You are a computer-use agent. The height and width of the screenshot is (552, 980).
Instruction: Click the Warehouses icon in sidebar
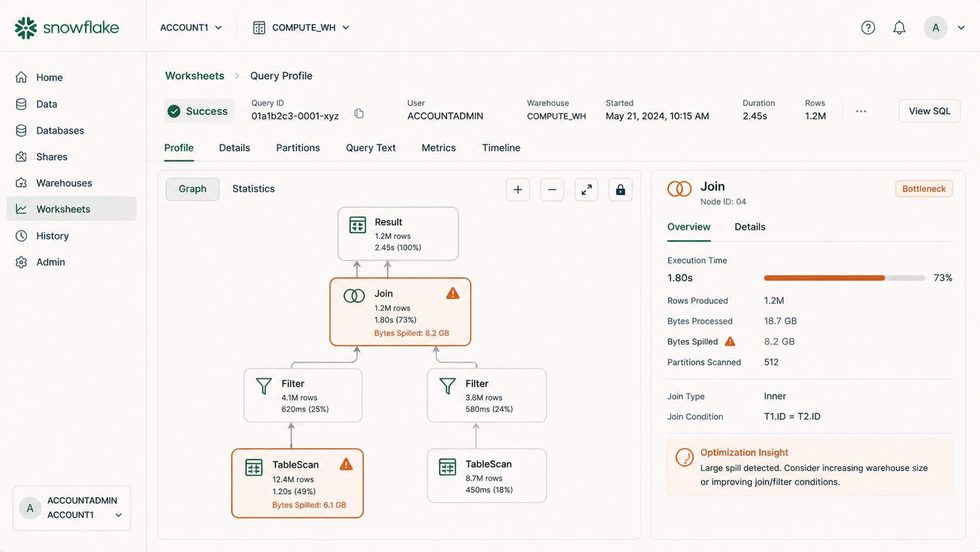(x=22, y=183)
